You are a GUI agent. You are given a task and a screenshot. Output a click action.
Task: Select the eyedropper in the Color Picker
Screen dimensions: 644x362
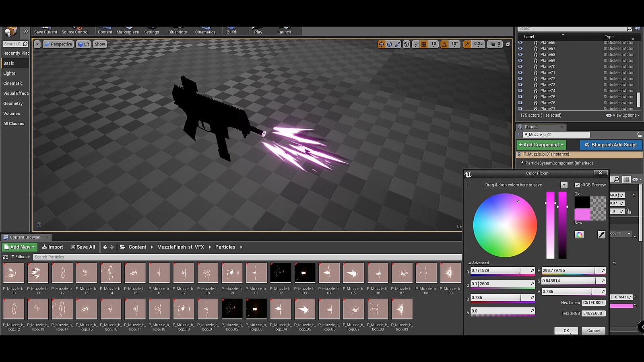(x=601, y=234)
